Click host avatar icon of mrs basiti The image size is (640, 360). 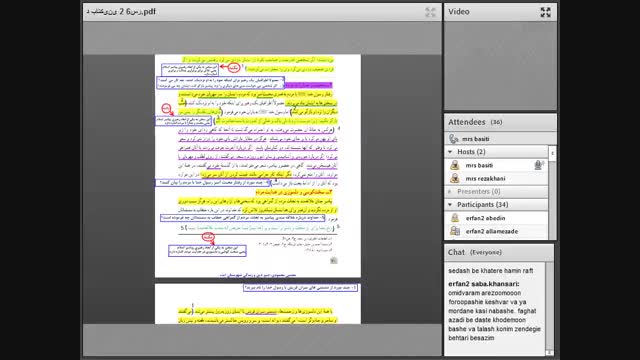(455, 165)
